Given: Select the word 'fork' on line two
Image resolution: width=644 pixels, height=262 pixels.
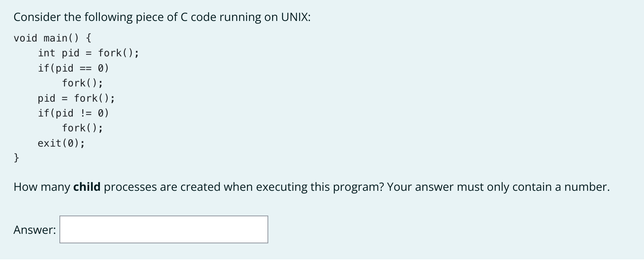Looking at the screenshot, I should pyautogui.click(x=112, y=53).
